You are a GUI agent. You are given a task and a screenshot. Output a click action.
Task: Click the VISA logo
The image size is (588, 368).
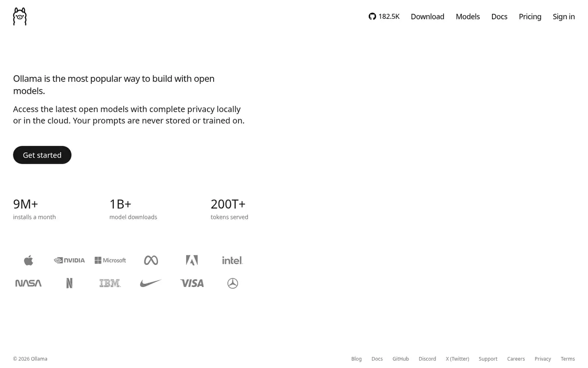point(192,283)
